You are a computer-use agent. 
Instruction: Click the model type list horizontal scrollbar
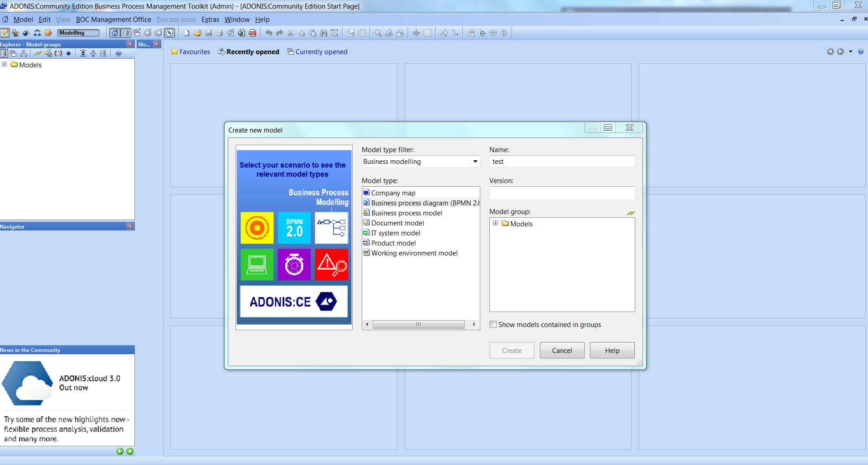[418, 324]
